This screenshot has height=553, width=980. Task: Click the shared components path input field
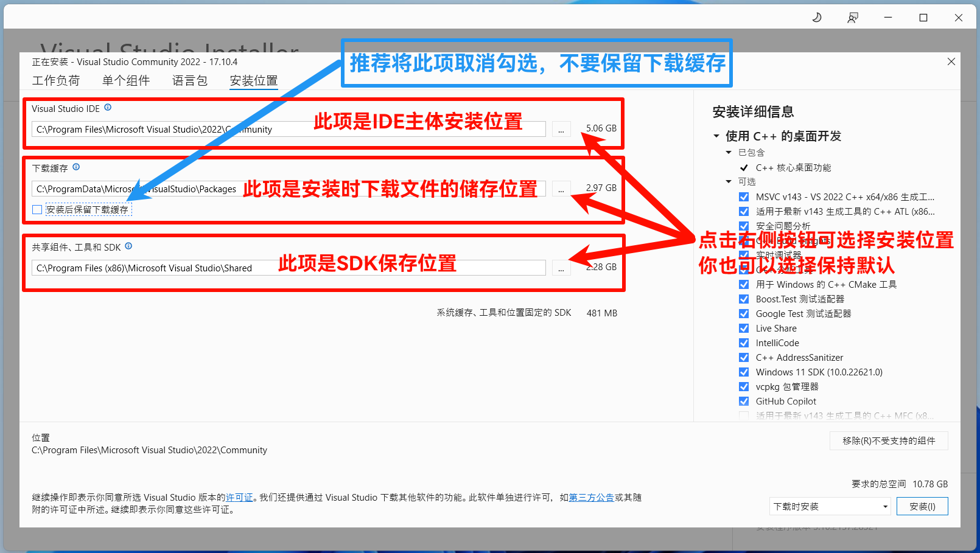289,268
